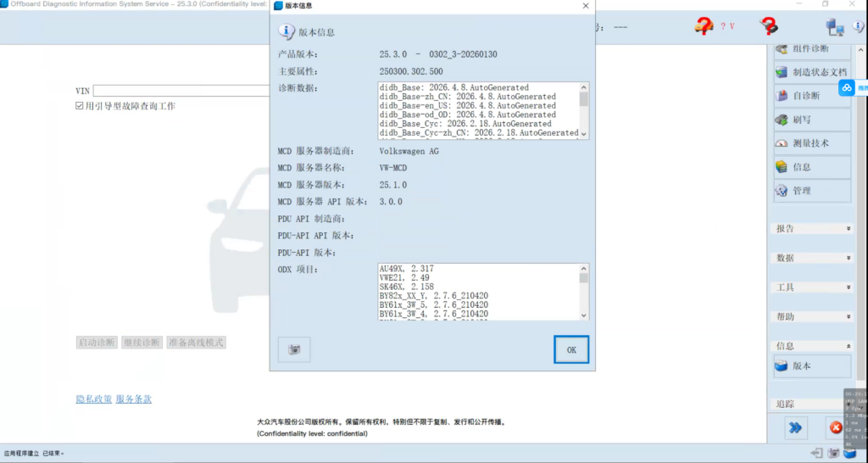Click the product version value 25.3.0 - 0302_3-20260130
This screenshot has height=463, width=868.
tap(438, 54)
